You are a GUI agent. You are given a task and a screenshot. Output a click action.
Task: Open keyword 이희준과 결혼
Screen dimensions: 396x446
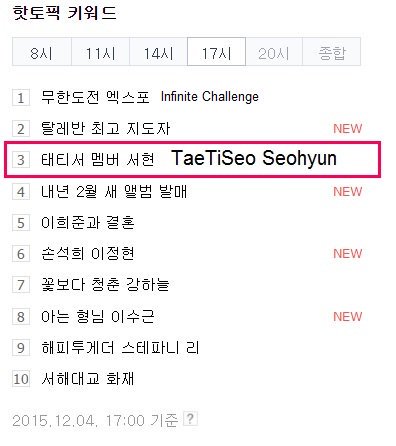pos(88,222)
